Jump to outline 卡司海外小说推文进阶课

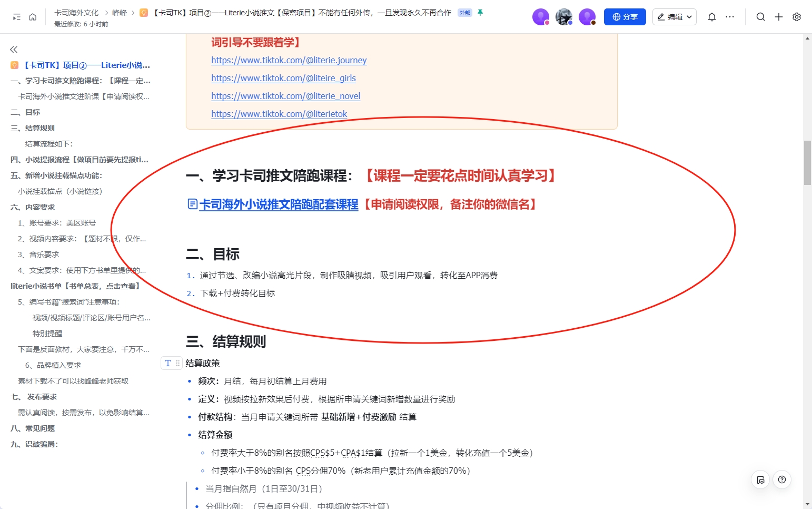click(x=84, y=96)
